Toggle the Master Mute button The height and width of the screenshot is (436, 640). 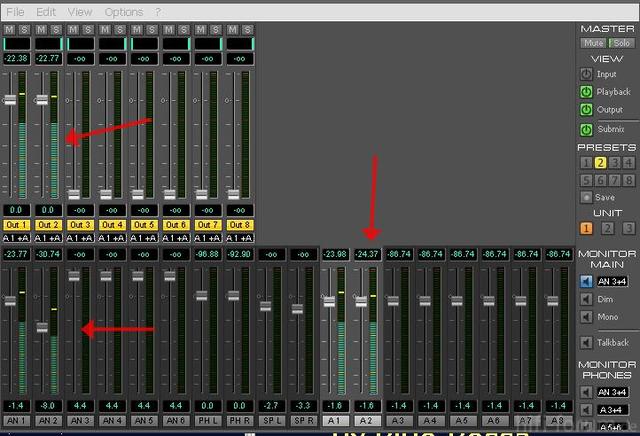[x=593, y=43]
